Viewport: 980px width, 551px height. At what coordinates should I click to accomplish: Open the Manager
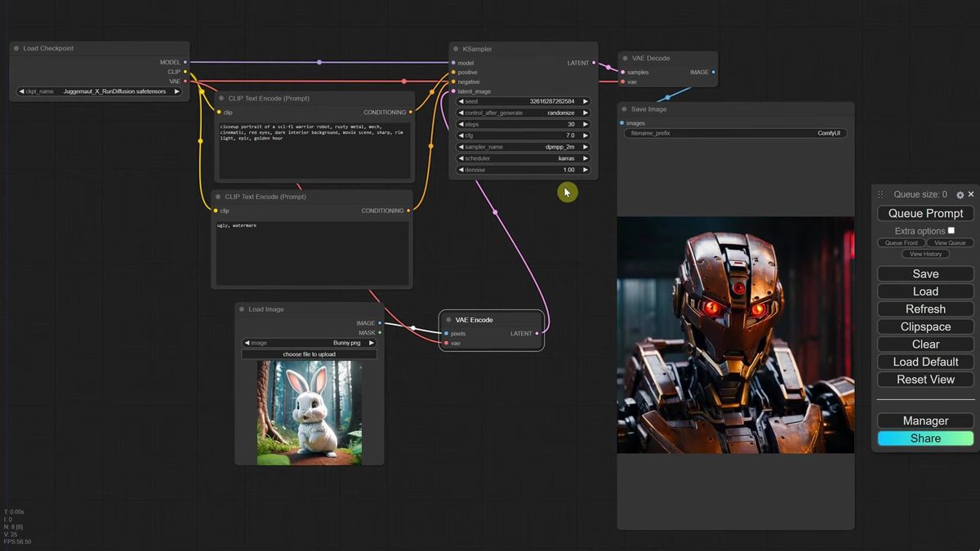pos(925,421)
